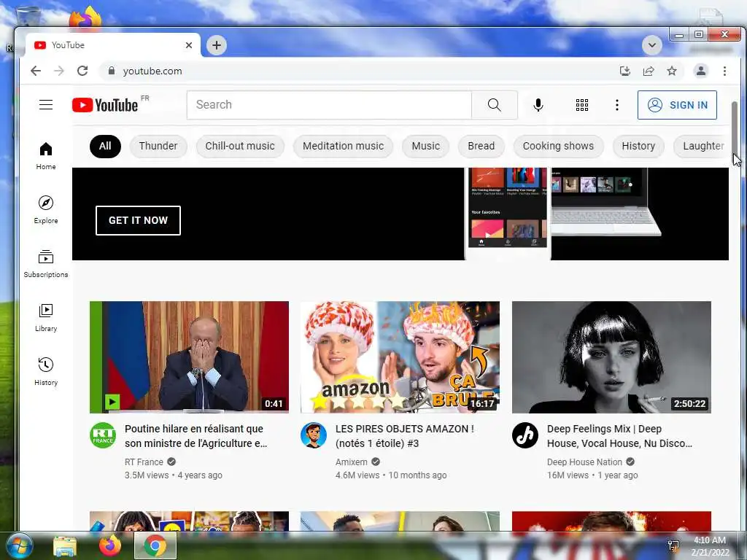Click the YouTube logo
This screenshot has height=560, width=747.
pos(105,105)
